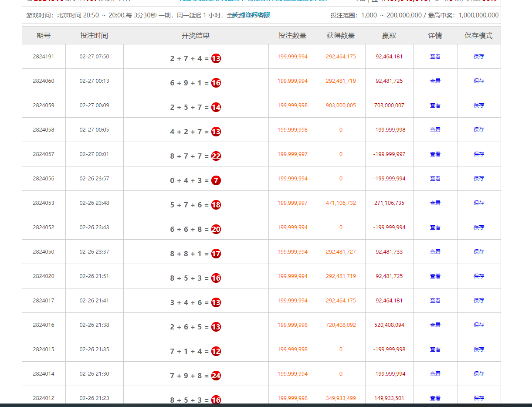
Task: Click 保存 for period 2824191
Action: point(479,57)
